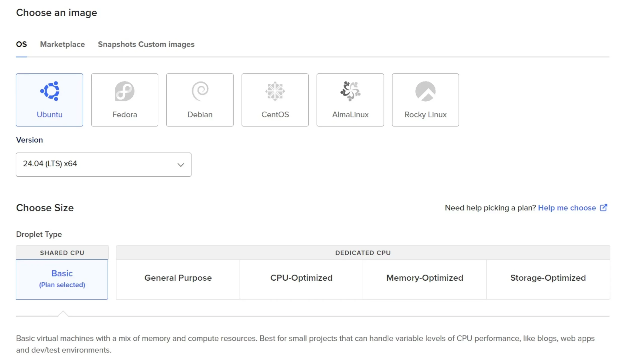644x363 pixels.
Task: Select the Ubuntu logo icon
Action: tap(50, 91)
